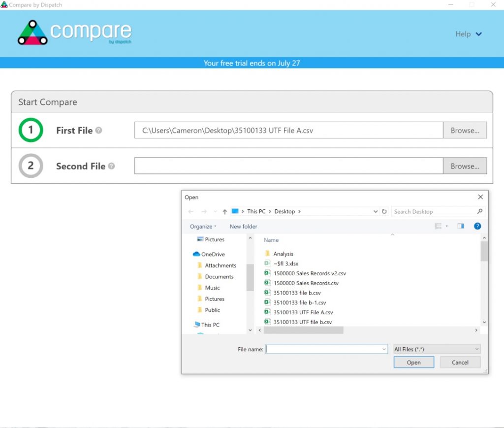Viewport: 504px width, 428px height.
Task: Select This PC in the breadcrumb bar
Action: 256,211
